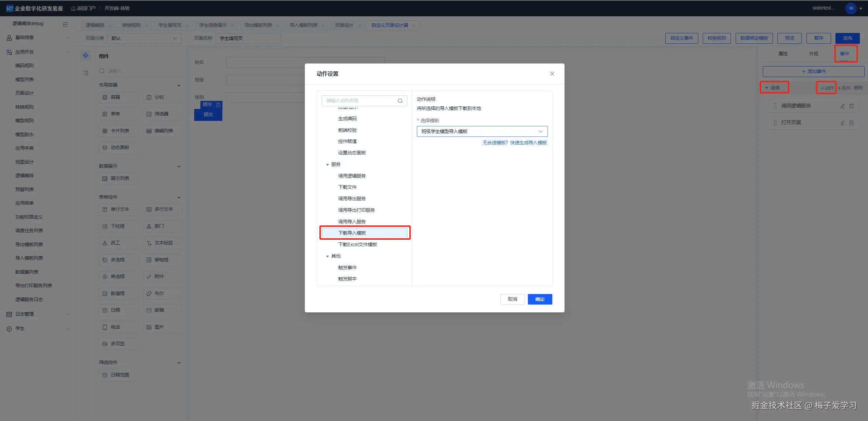Click drag handle of 调用逻辑服务 row

click(775, 106)
